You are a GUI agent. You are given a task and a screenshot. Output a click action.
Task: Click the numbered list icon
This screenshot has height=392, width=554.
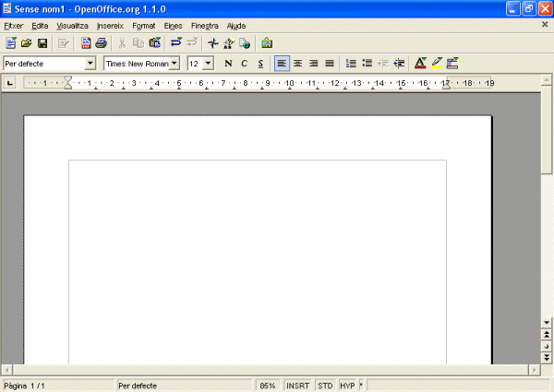(x=351, y=64)
